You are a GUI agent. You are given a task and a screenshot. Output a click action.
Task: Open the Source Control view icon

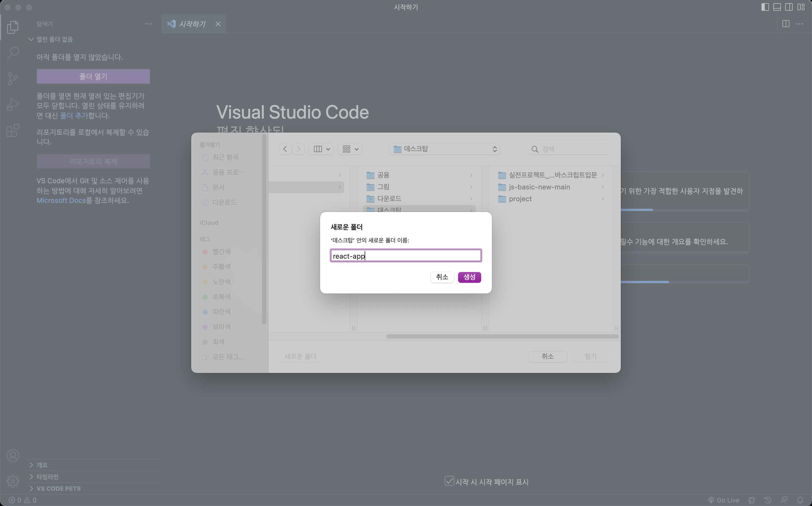click(13, 79)
